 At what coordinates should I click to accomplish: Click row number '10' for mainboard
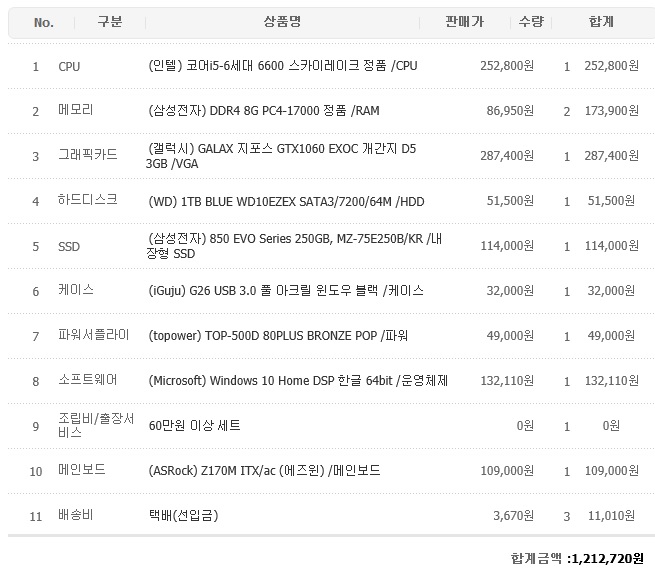point(36,472)
